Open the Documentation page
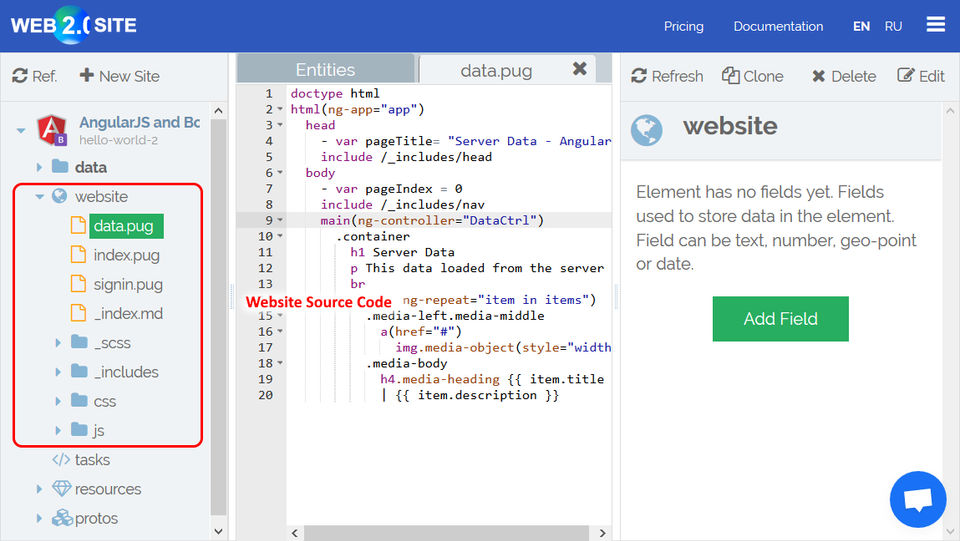Viewport: 960px width, 541px height. pyautogui.click(x=778, y=26)
